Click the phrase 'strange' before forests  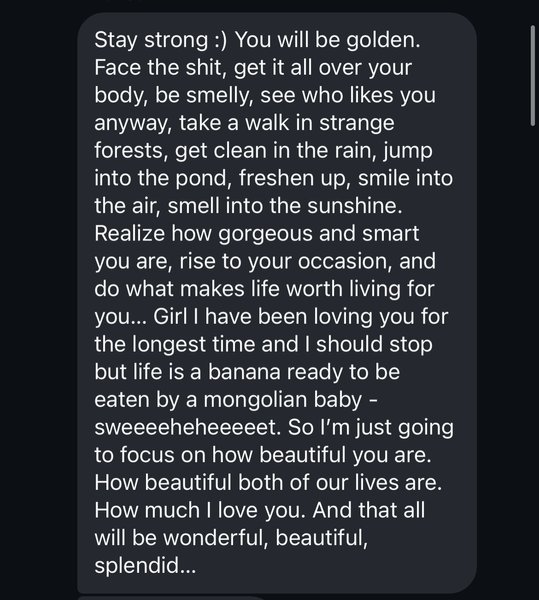click(x=357, y=124)
